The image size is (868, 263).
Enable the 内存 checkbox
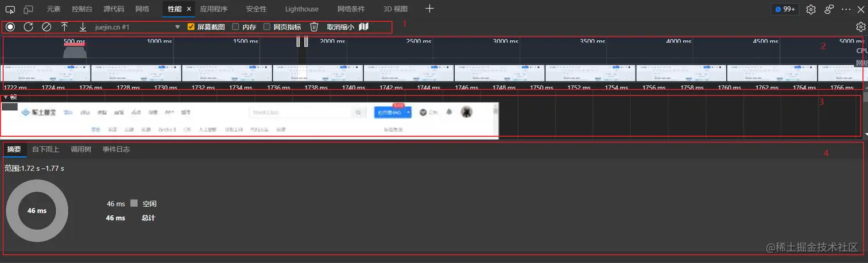[x=235, y=27]
